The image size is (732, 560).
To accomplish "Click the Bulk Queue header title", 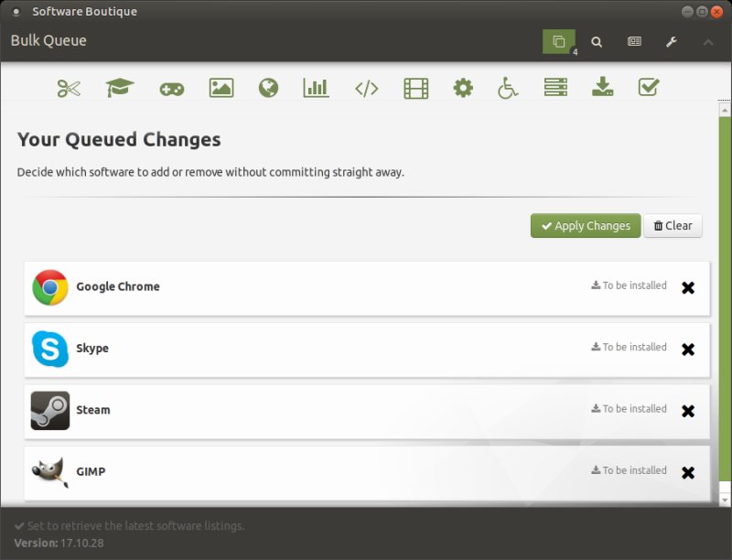I will click(x=48, y=40).
